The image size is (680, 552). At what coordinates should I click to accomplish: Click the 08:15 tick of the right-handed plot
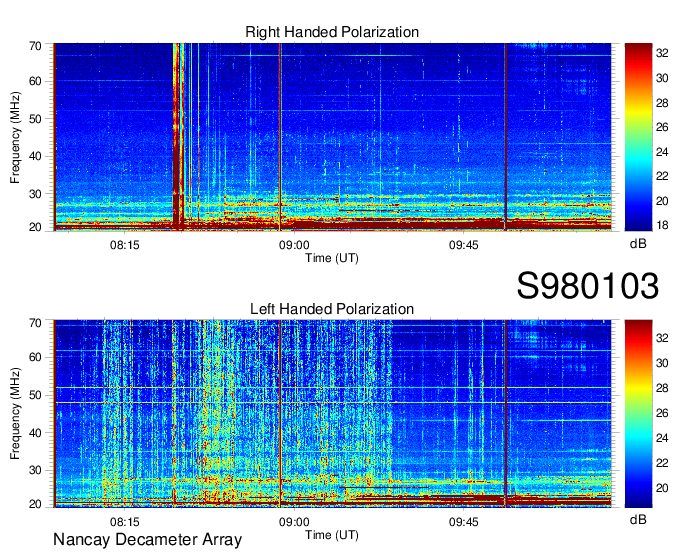[124, 245]
